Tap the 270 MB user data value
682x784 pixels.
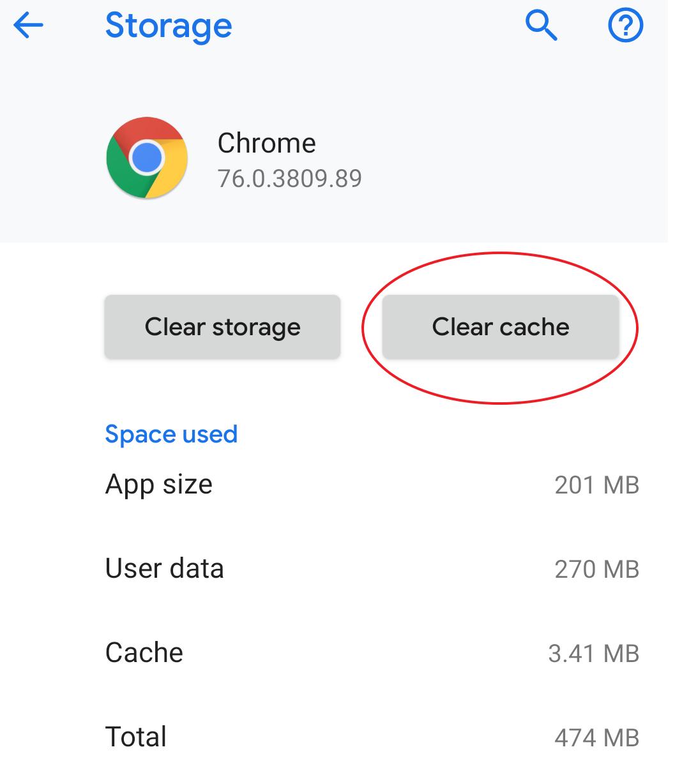click(x=596, y=569)
